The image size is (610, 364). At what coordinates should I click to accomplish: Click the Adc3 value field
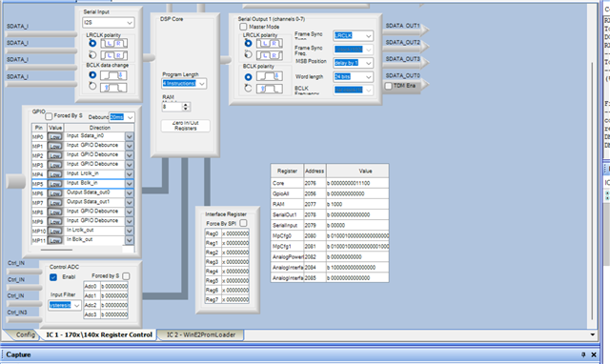coord(114,314)
